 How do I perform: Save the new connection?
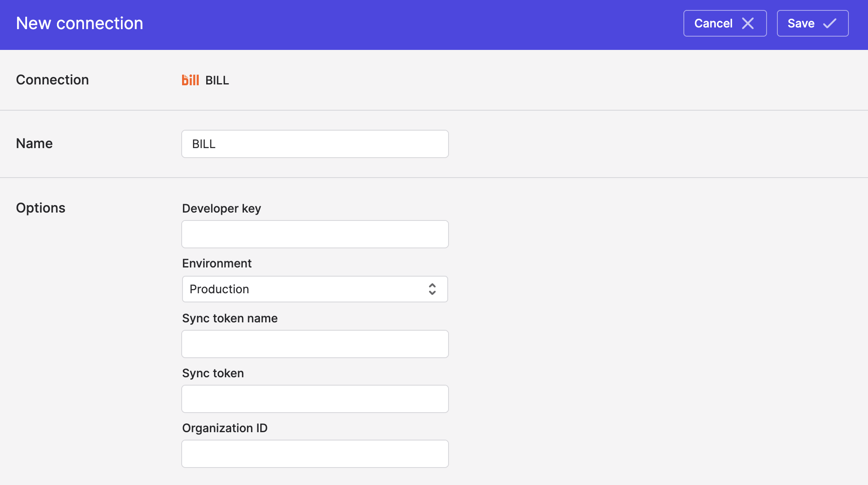813,23
